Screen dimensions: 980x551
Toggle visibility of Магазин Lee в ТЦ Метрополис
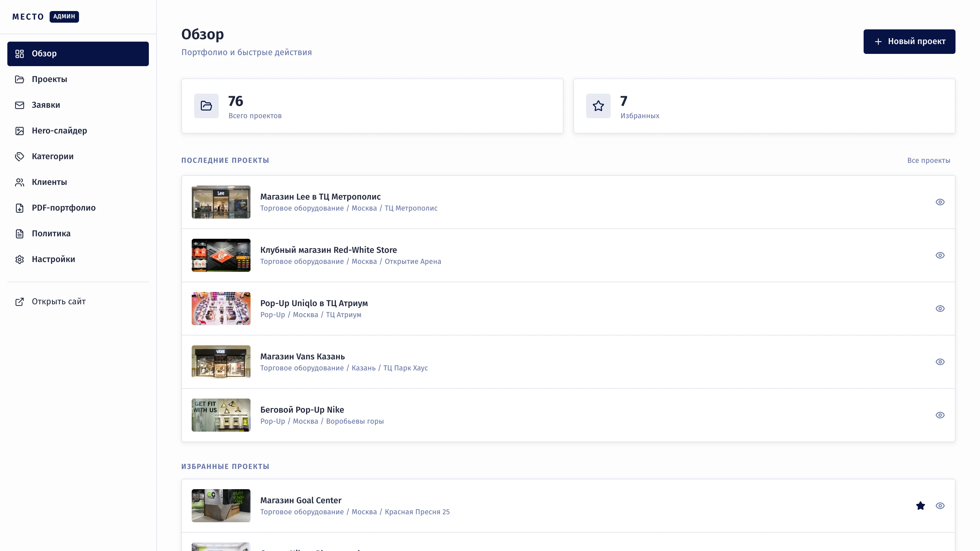coord(940,202)
